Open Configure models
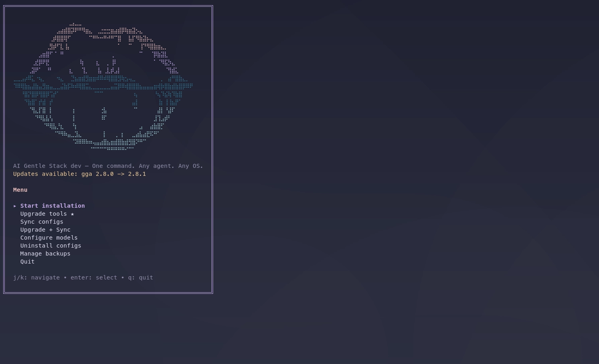599x364 pixels. 49,238
